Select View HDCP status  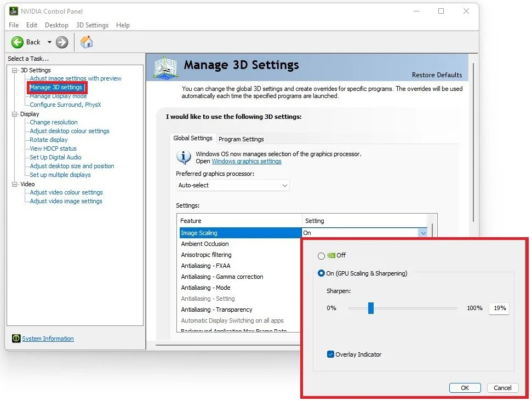[x=53, y=148]
